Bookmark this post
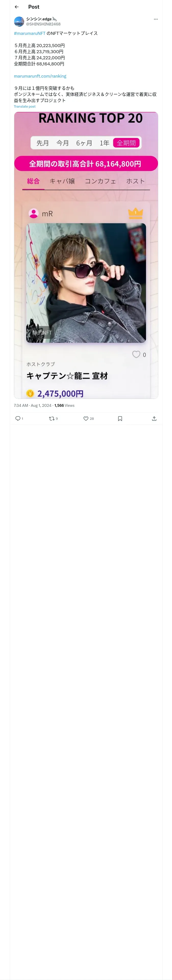The width and height of the screenshot is (172, 980). (x=120, y=419)
